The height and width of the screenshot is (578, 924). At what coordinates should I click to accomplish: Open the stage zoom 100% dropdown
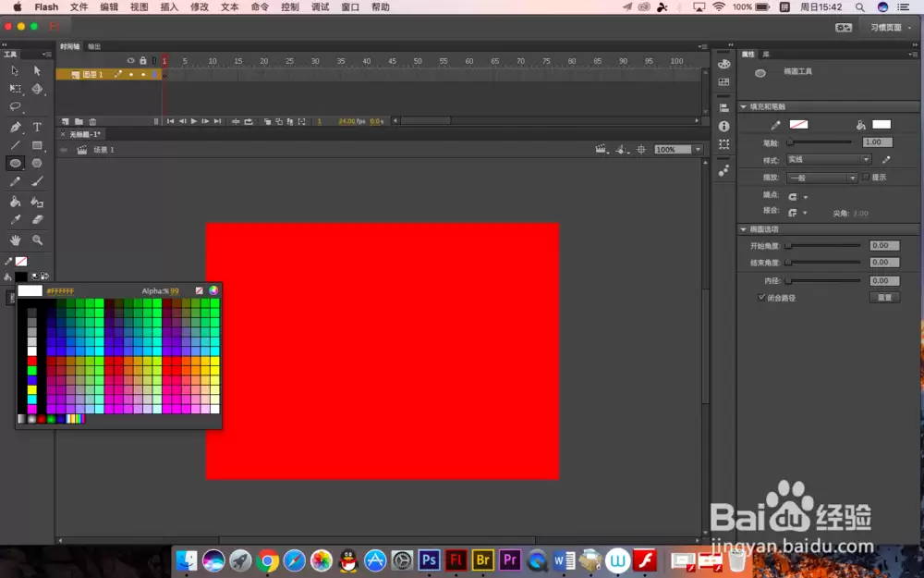(699, 150)
